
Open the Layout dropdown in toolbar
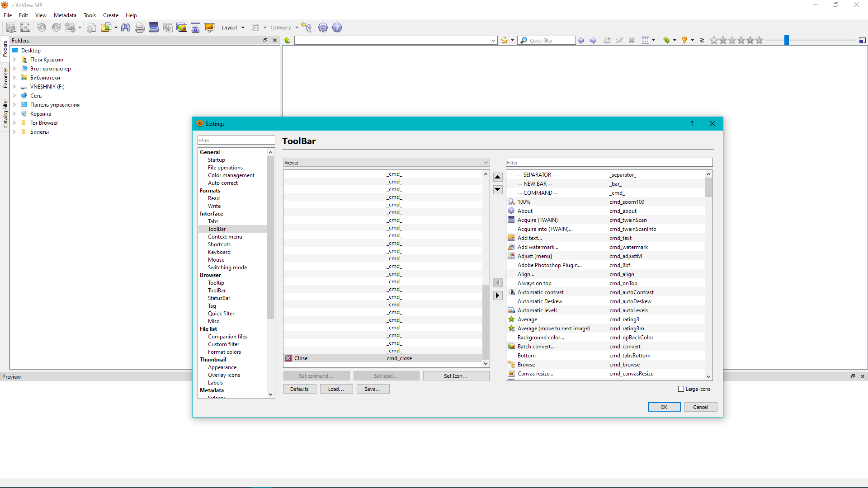[x=233, y=28]
